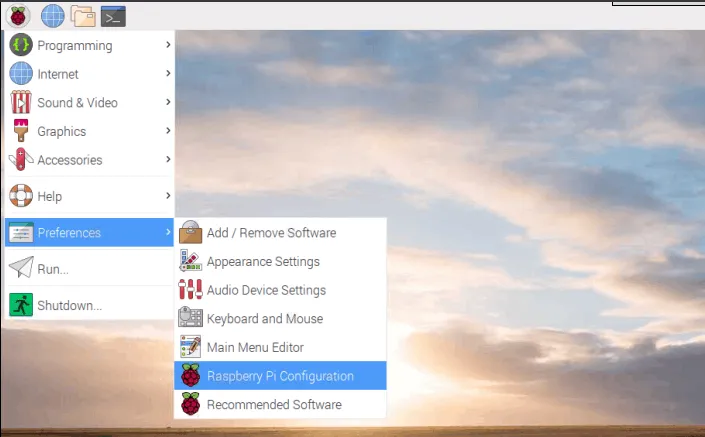Open Raspberry Pi Configuration
Screen dimensions: 705x437
[280, 376]
